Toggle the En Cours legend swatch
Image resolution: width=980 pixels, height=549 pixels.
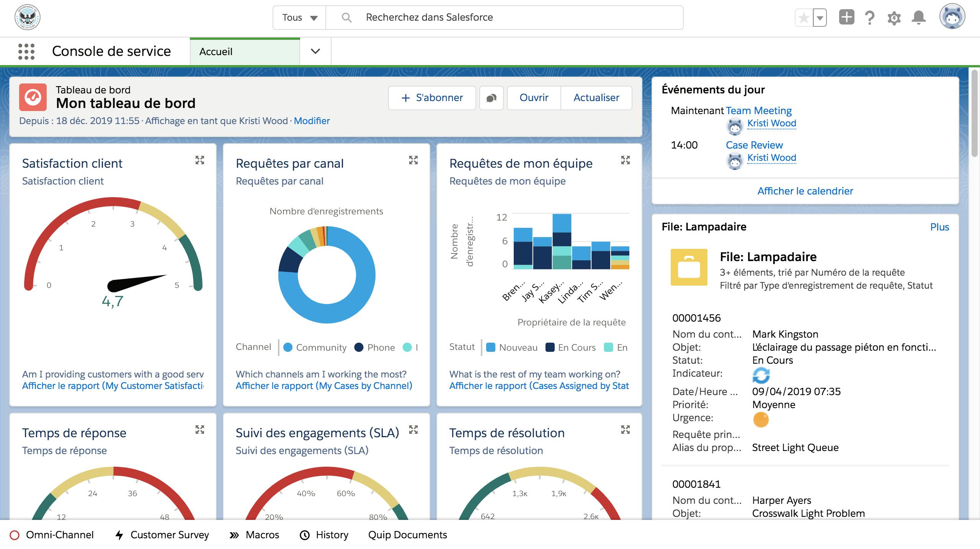pos(550,347)
